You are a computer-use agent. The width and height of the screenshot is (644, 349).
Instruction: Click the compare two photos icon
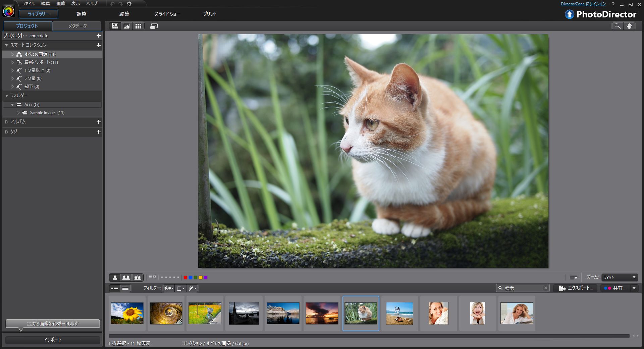click(126, 278)
